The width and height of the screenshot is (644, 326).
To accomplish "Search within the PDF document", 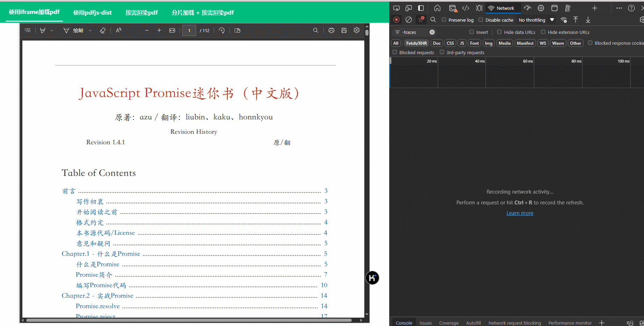I will [x=316, y=30].
